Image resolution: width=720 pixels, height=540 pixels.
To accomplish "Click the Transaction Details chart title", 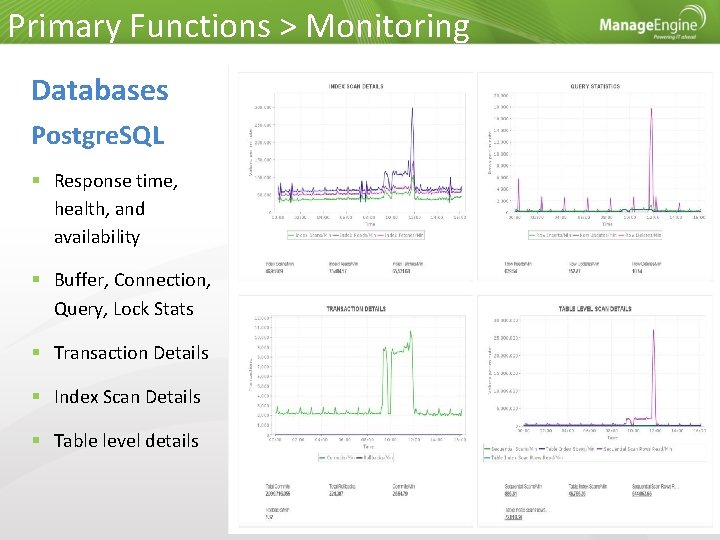I will coord(356,309).
